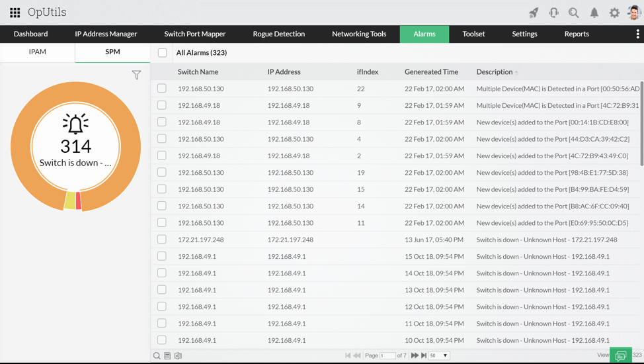The width and height of the screenshot is (644, 364).
Task: Open the Rogue Detection menu
Action: pos(279,34)
